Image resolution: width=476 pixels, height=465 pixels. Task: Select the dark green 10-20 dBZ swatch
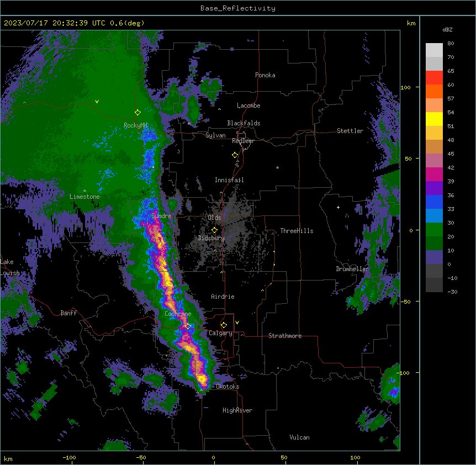pos(434,243)
